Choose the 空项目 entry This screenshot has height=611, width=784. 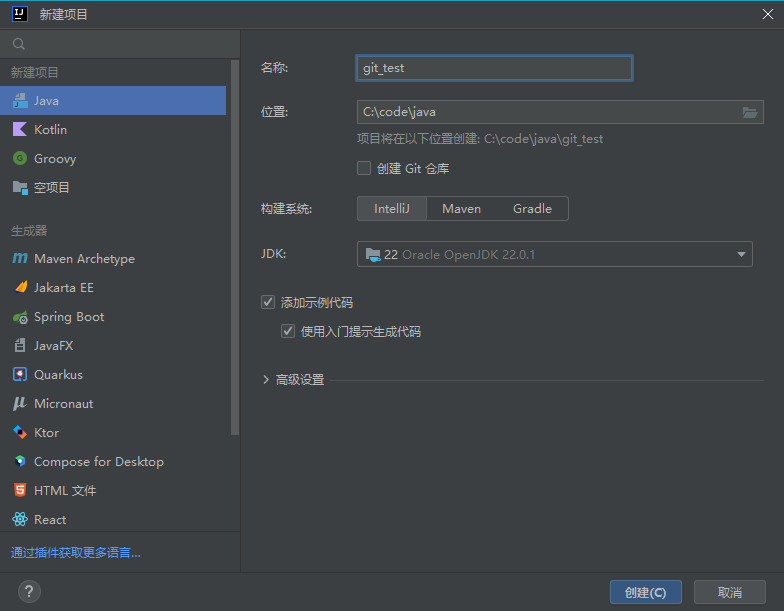113,188
